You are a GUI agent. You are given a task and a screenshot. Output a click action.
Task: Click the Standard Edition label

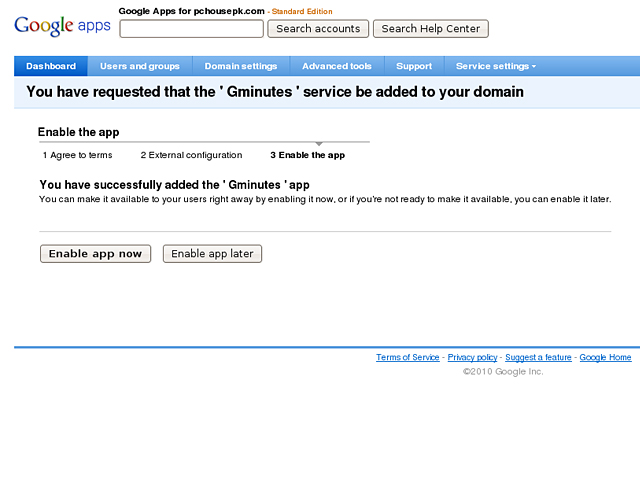(302, 11)
